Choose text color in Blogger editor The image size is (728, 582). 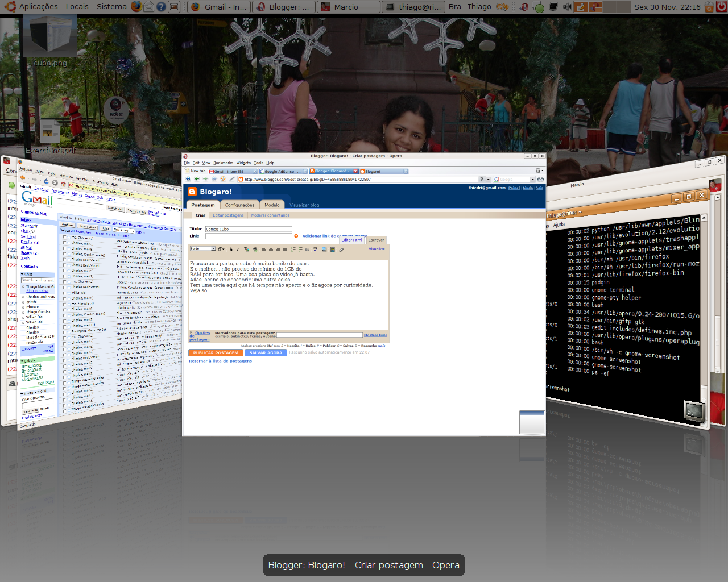click(x=246, y=250)
